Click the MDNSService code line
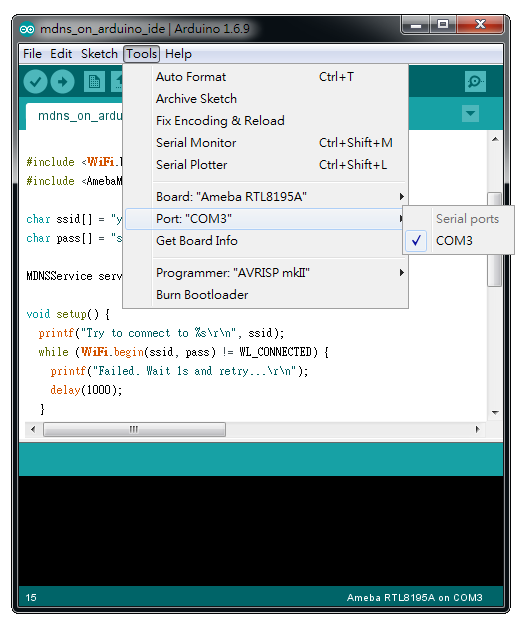The image size is (526, 626). (74, 276)
